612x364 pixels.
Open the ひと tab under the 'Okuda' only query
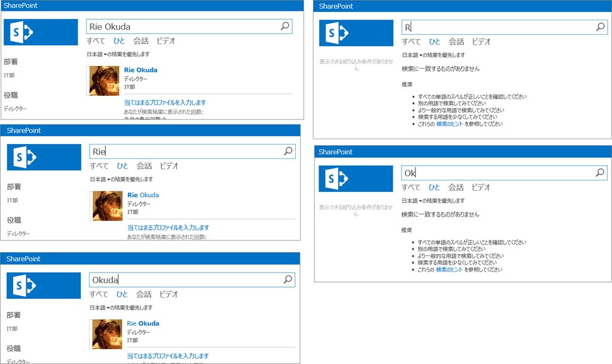tap(122, 294)
